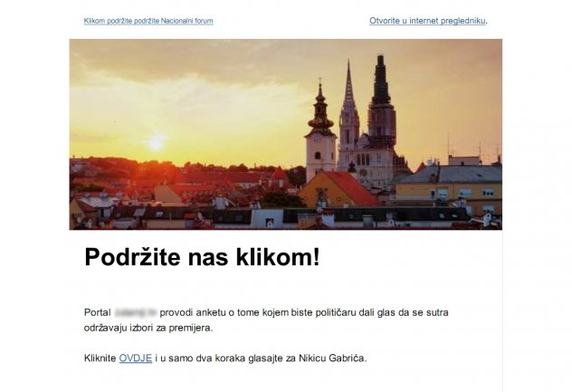Viewport: 572px width, 392px height.
Task: Follow the OVDJE voting link
Action: [x=136, y=359]
